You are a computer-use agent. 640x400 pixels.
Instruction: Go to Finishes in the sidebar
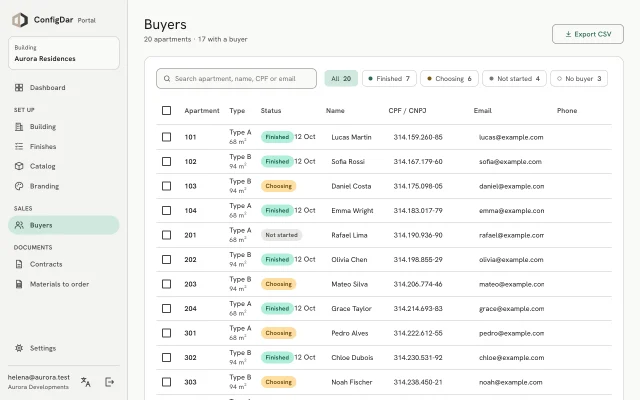pos(64,147)
